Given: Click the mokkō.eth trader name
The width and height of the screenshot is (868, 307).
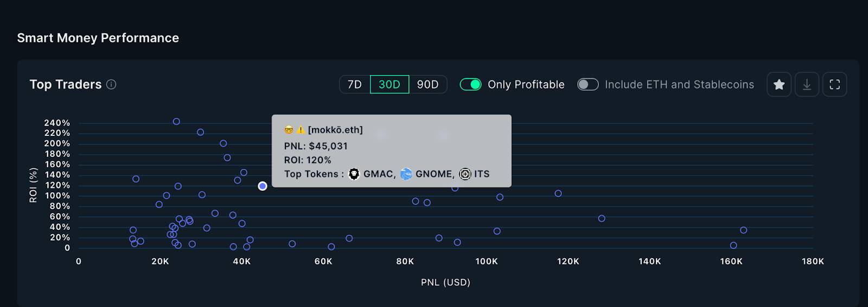Looking at the screenshot, I should pyautogui.click(x=335, y=130).
